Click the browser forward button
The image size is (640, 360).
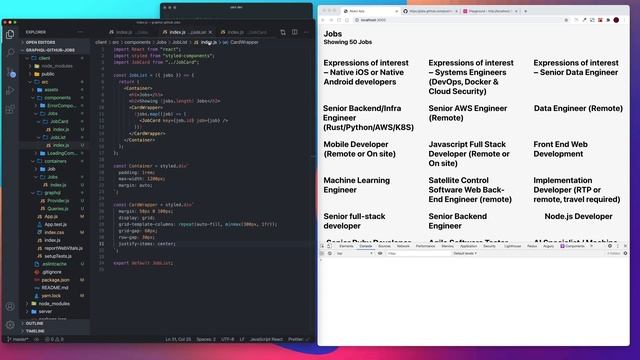(x=331, y=20)
